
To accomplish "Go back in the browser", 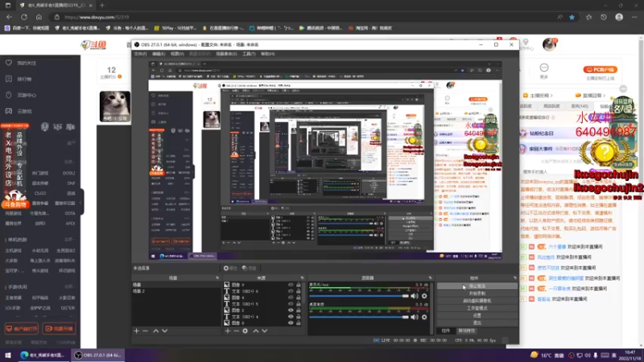I will coord(9,17).
